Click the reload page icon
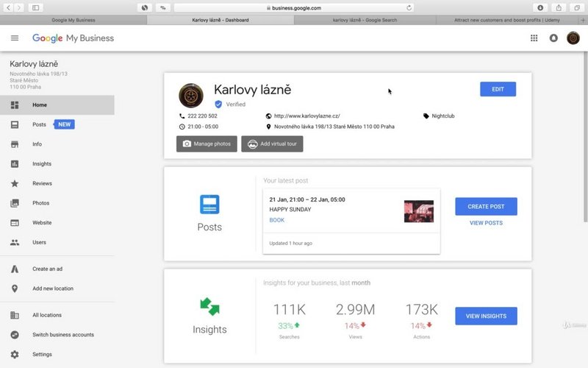Screen dimensions: 588x368 point(409,7)
